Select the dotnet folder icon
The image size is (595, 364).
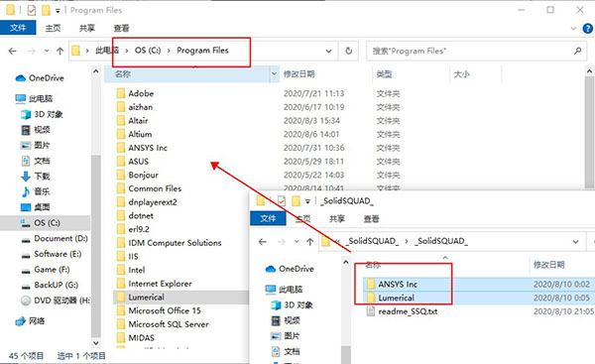pyautogui.click(x=121, y=215)
